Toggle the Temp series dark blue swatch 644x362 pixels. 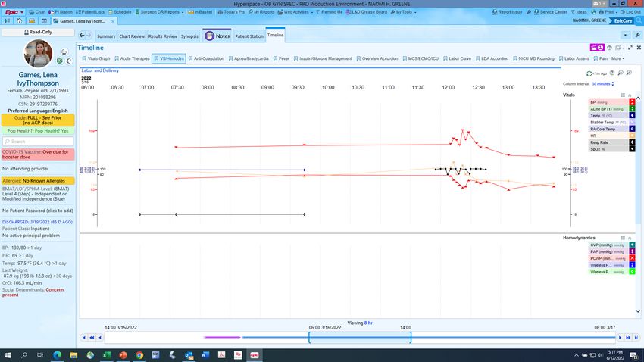(x=632, y=115)
